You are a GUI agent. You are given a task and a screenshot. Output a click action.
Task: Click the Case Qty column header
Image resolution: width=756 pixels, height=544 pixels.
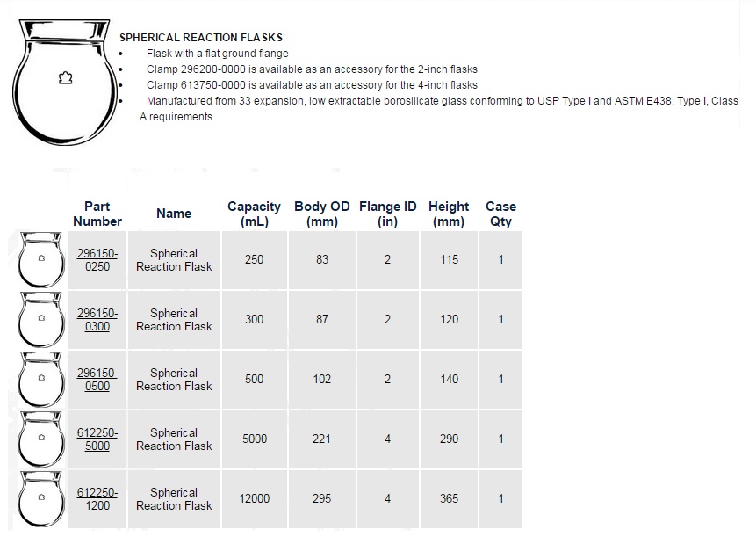click(x=501, y=214)
